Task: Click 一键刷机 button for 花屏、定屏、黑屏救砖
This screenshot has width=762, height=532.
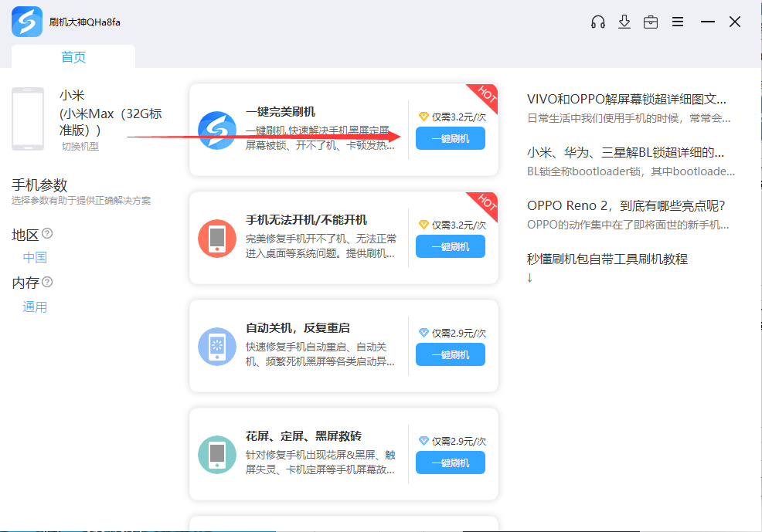Action: point(451,463)
